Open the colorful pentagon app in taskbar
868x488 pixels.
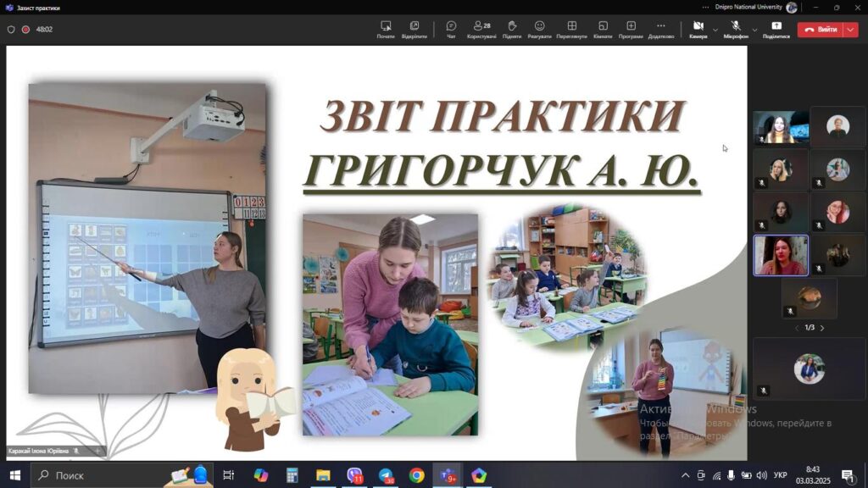pos(479,475)
